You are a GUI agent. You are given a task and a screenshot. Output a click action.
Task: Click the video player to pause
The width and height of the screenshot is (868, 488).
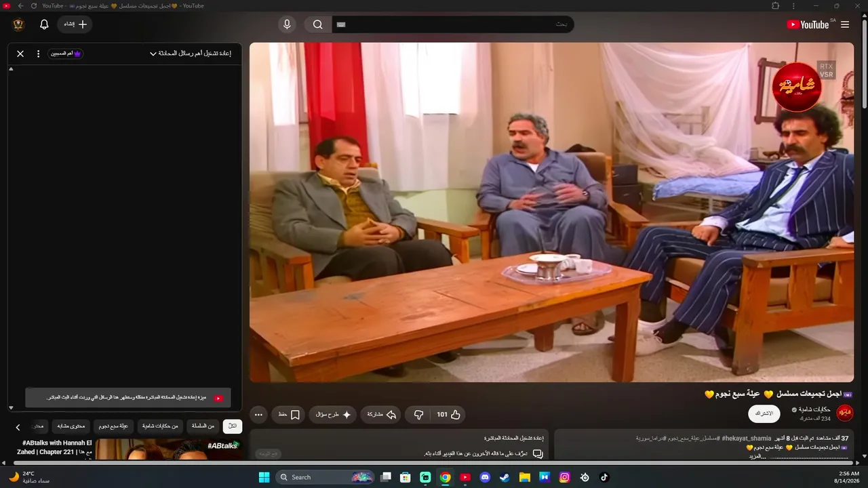tap(551, 212)
